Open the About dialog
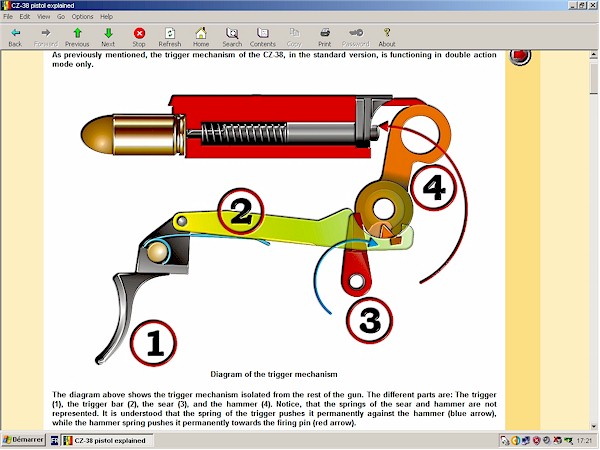Image resolution: width=600 pixels, height=450 pixels. (x=387, y=37)
